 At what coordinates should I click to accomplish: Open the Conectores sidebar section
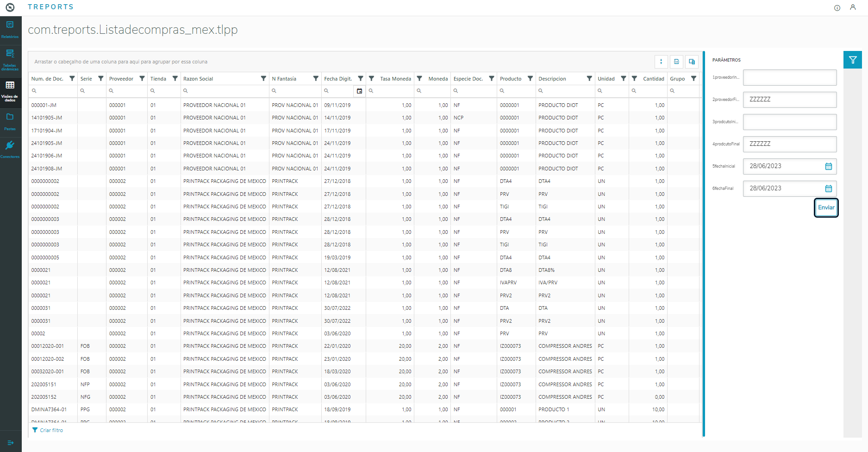coord(10,149)
